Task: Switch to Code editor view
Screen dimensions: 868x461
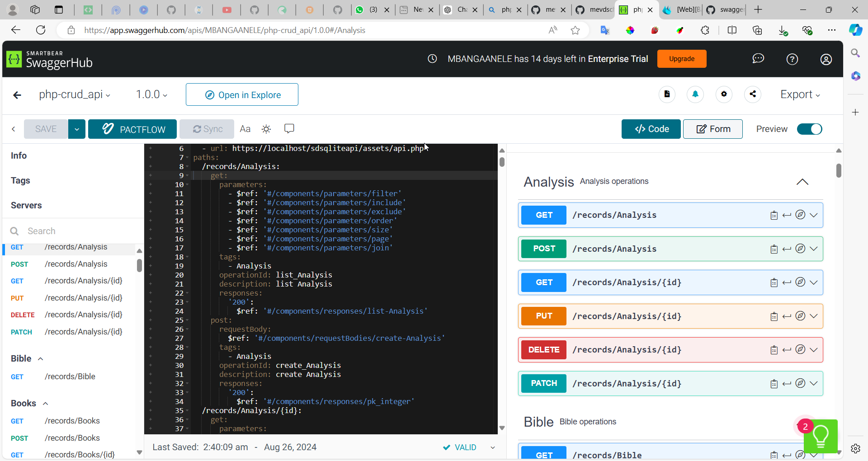Action: (651, 129)
